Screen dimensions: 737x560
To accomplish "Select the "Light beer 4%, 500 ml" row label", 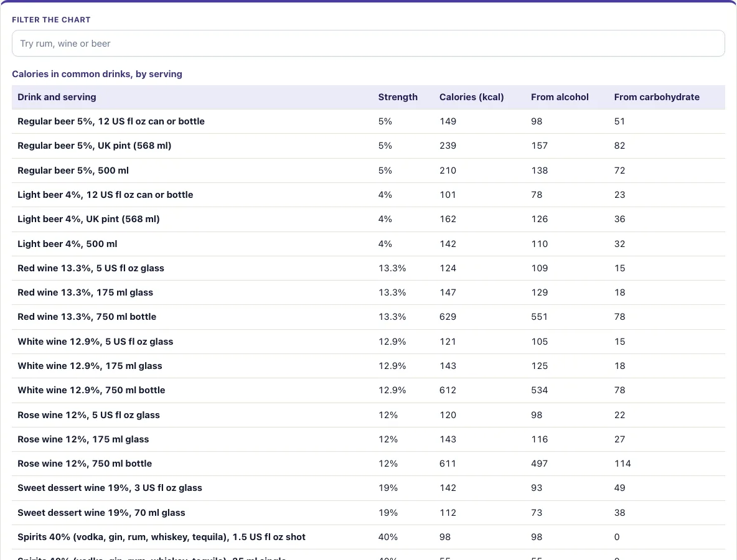I will (67, 244).
